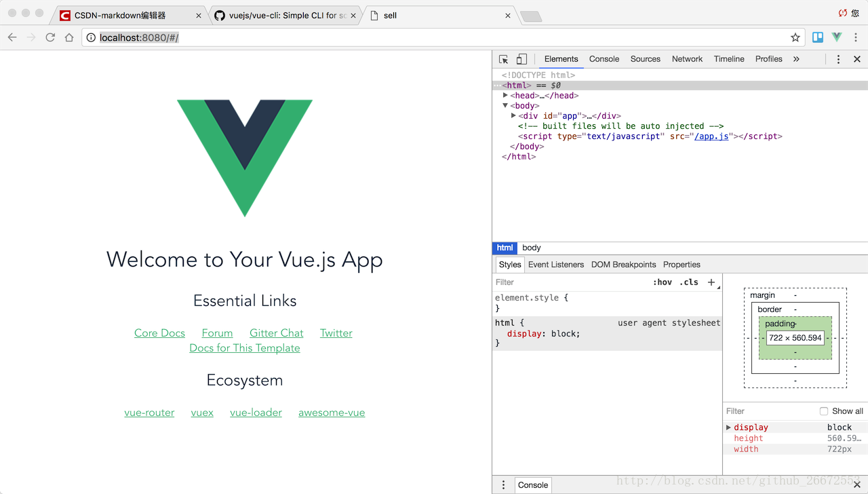Click the browser forward arrow
The image size is (868, 494).
(x=31, y=37)
